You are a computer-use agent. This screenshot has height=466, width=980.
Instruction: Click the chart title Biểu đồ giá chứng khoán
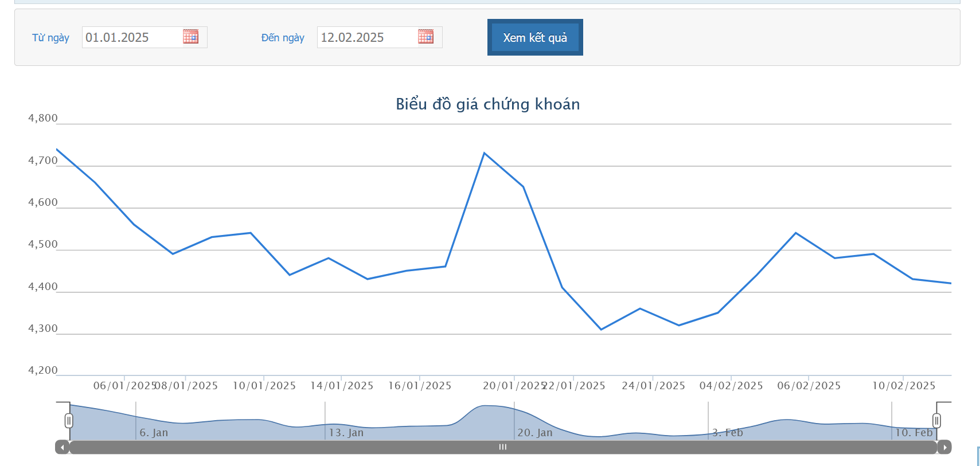pos(488,104)
